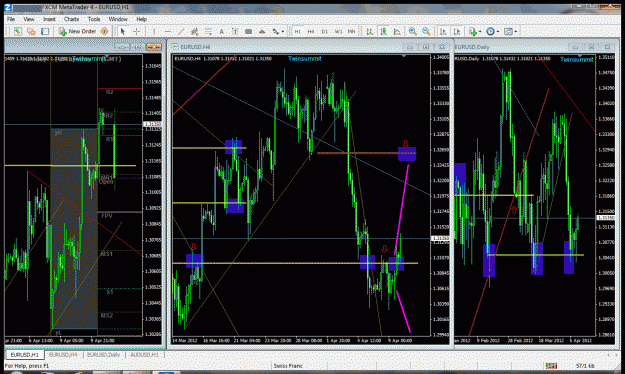Switch timeframe to H1
This screenshot has height=374, width=625.
coord(298,31)
